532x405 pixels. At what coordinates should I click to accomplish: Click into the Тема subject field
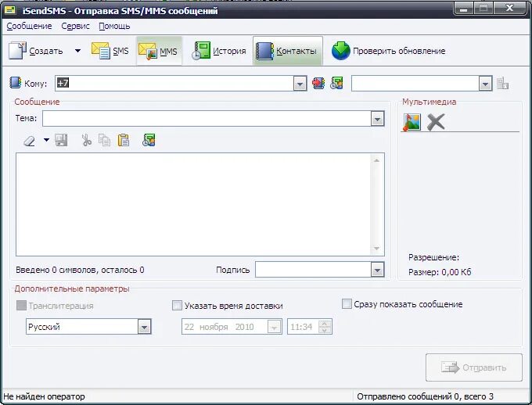207,119
